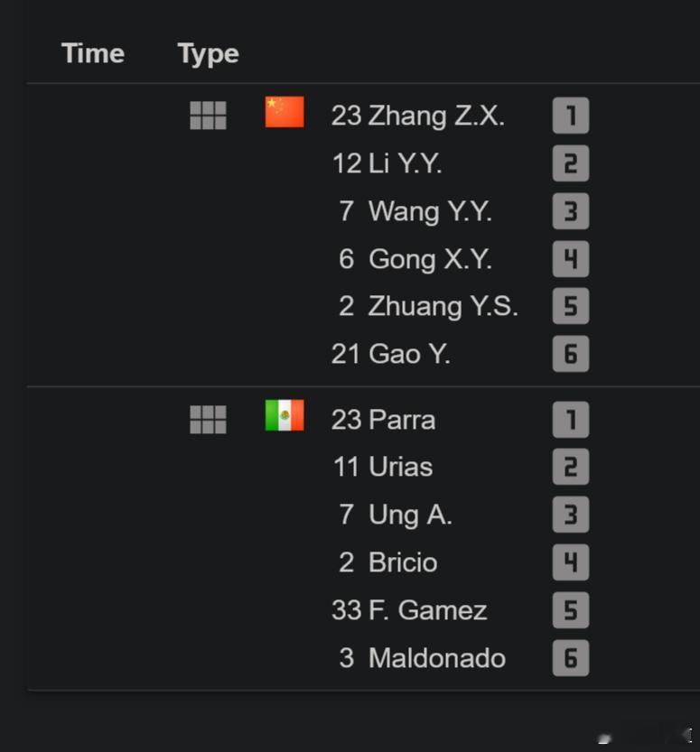Viewport: 700px width, 752px height.
Task: Open player Li Y.Y.
Action: 387,163
